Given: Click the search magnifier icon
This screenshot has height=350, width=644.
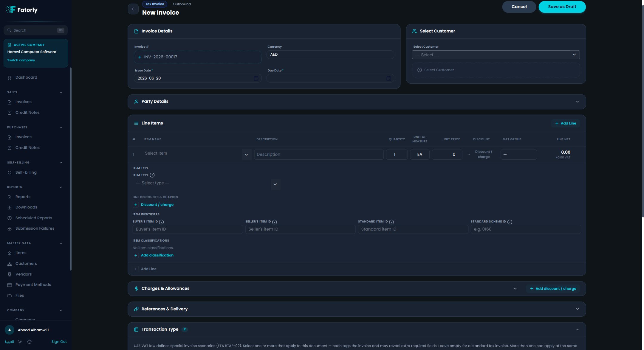Looking at the screenshot, I should (9, 30).
